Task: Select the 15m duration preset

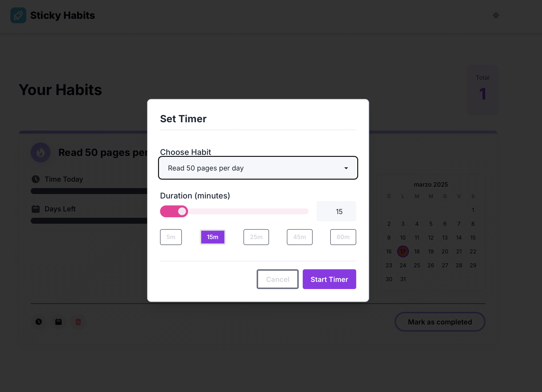Action: pyautogui.click(x=213, y=237)
